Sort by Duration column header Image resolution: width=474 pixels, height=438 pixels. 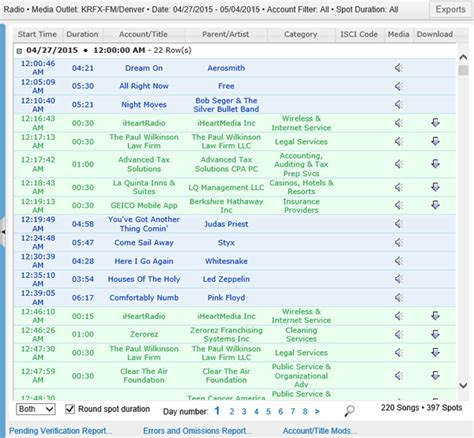(82, 34)
